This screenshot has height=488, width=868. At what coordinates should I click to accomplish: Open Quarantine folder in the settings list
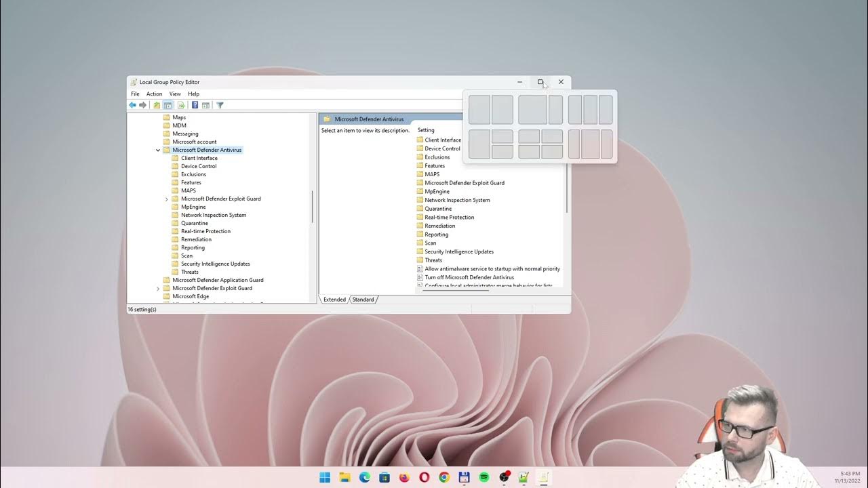(x=438, y=209)
